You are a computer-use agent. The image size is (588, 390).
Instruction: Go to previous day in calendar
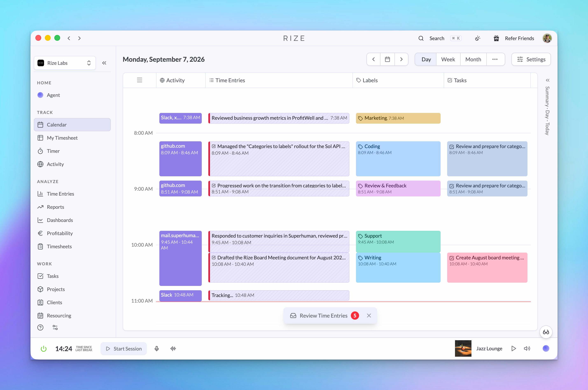click(x=373, y=59)
